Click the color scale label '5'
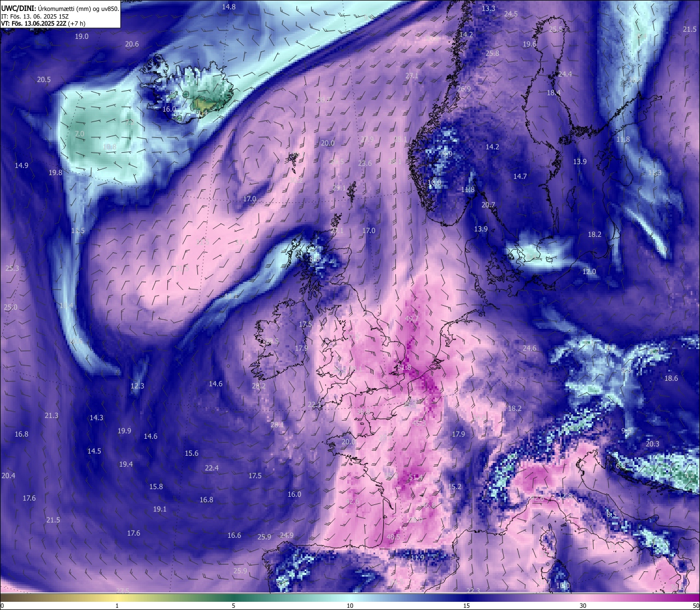 tap(234, 606)
